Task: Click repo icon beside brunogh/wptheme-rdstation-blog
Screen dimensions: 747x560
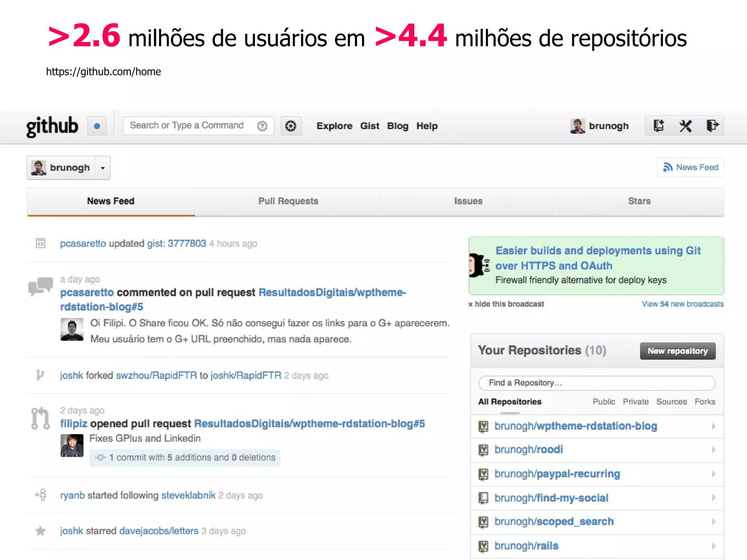Action: (x=483, y=426)
